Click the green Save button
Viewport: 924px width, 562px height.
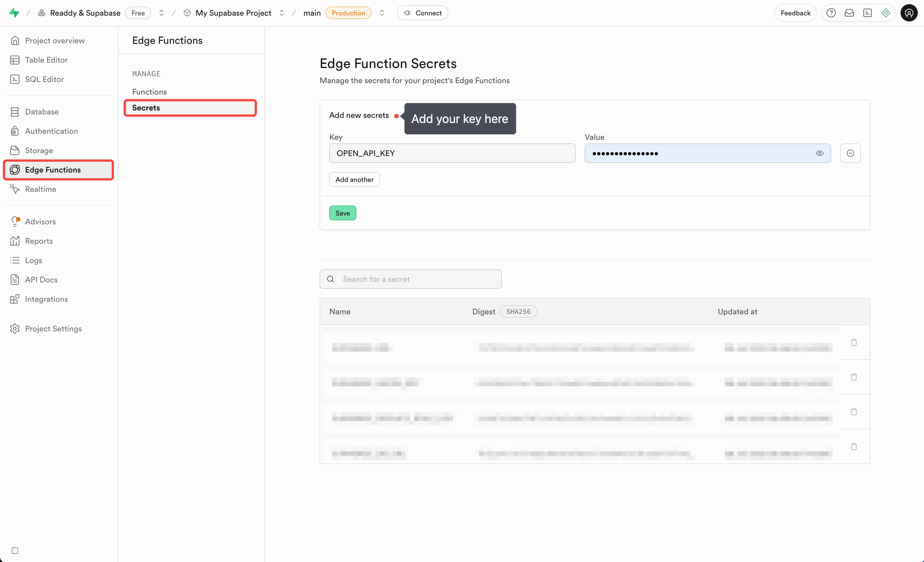point(342,213)
